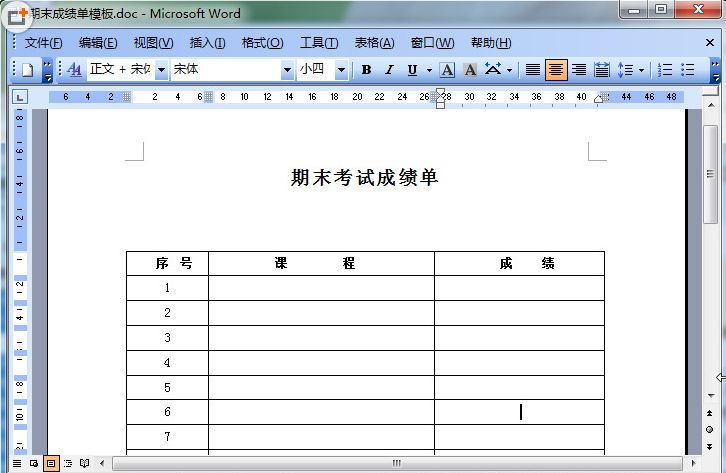Click into the font name box 宋体

(x=226, y=70)
